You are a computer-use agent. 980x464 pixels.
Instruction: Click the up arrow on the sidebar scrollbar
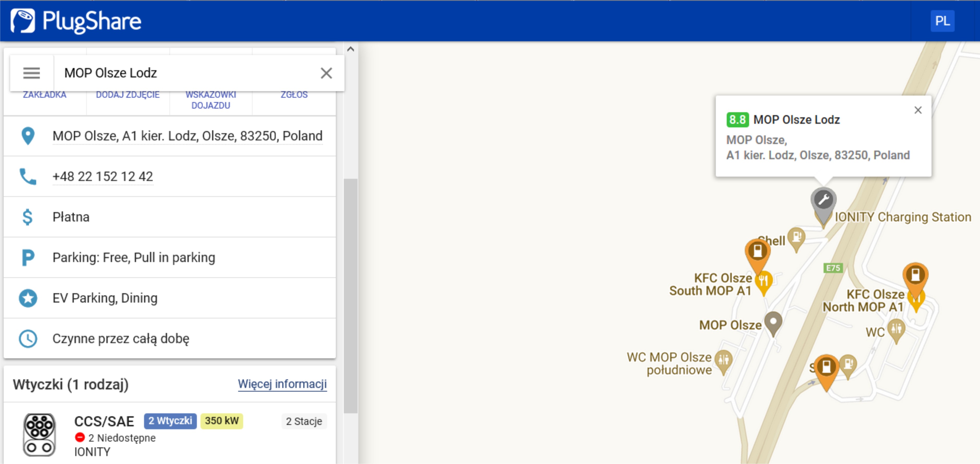350,49
